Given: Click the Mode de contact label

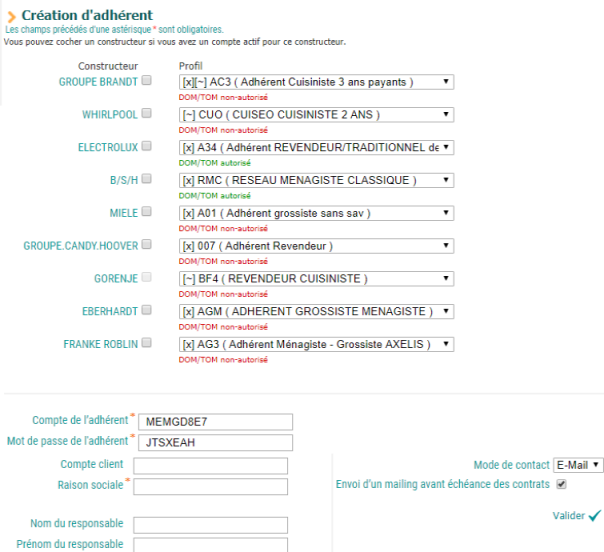Looking at the screenshot, I should tap(512, 465).
